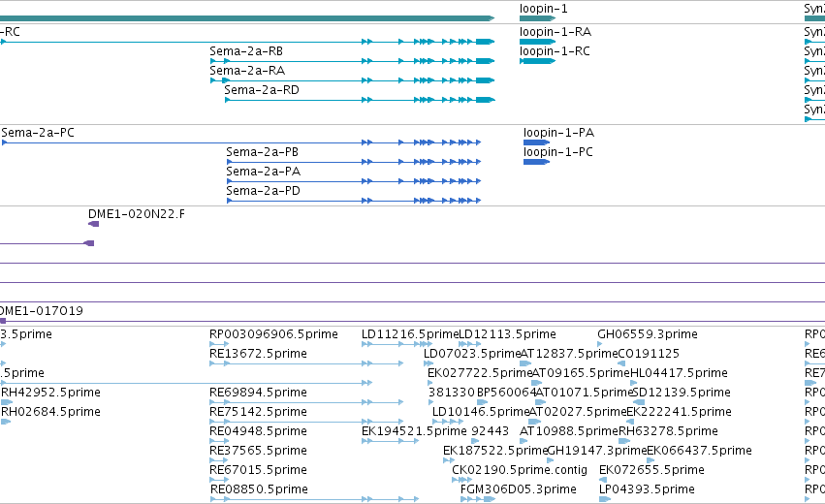Click the loopin-1-PA protein bar
The height and width of the screenshot is (504, 825).
coord(536,142)
